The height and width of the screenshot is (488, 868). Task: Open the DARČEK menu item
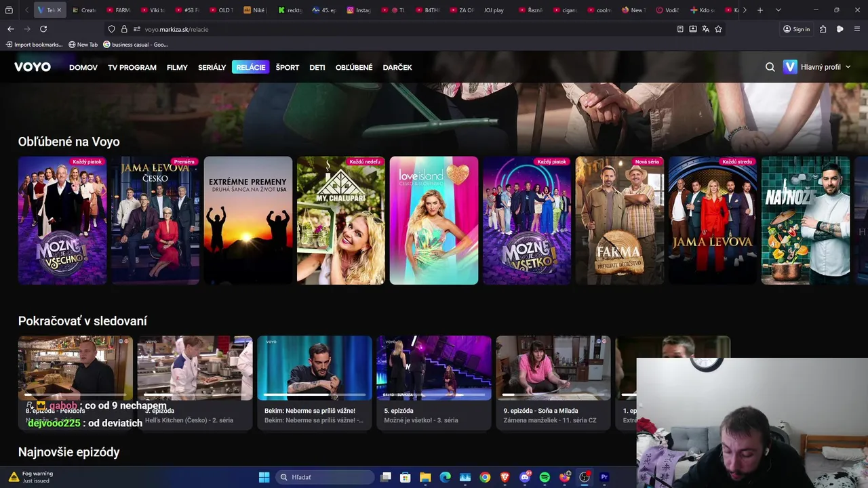(397, 68)
